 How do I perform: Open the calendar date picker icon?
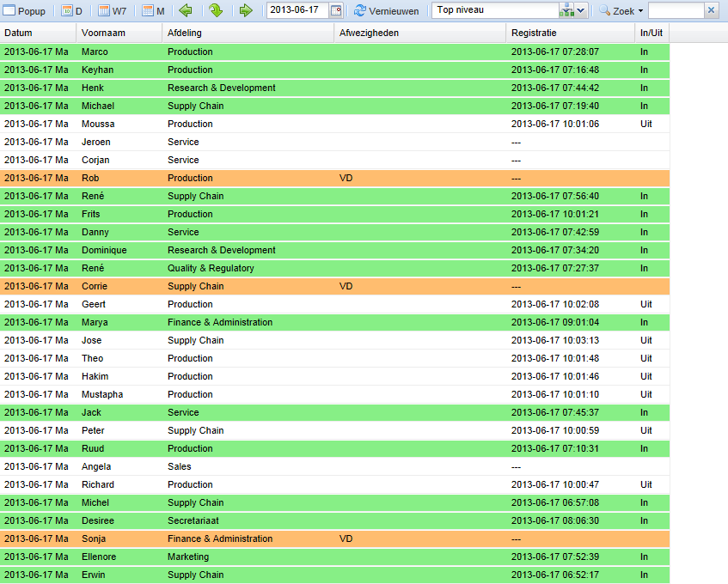pyautogui.click(x=336, y=11)
